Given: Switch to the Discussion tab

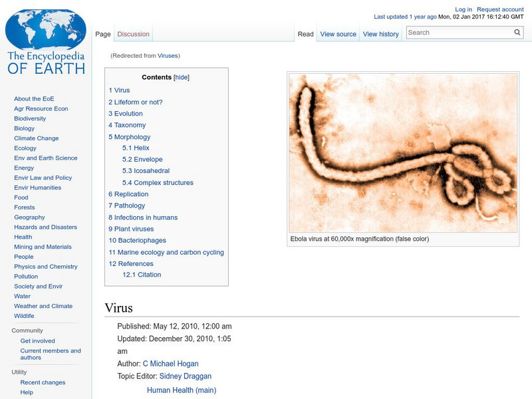Looking at the screenshot, I should coord(134,34).
